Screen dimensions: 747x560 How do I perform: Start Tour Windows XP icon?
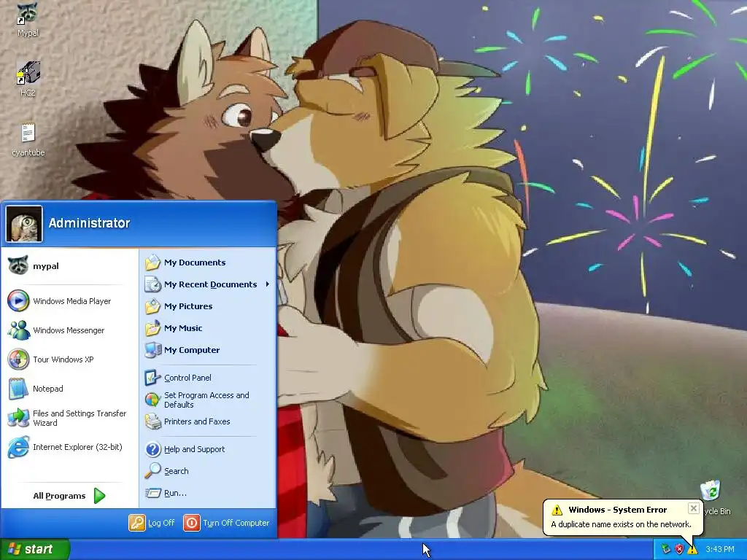click(x=18, y=359)
